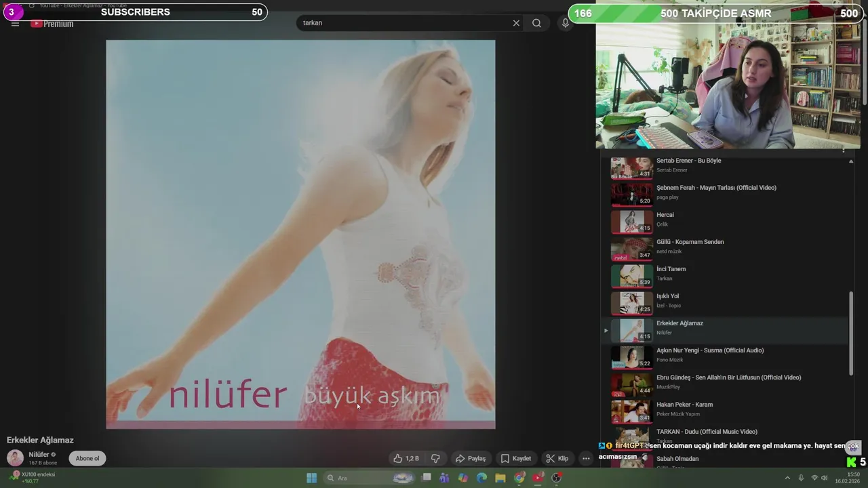Submit search using the magnifier icon
The height and width of the screenshot is (488, 868).
click(x=536, y=23)
